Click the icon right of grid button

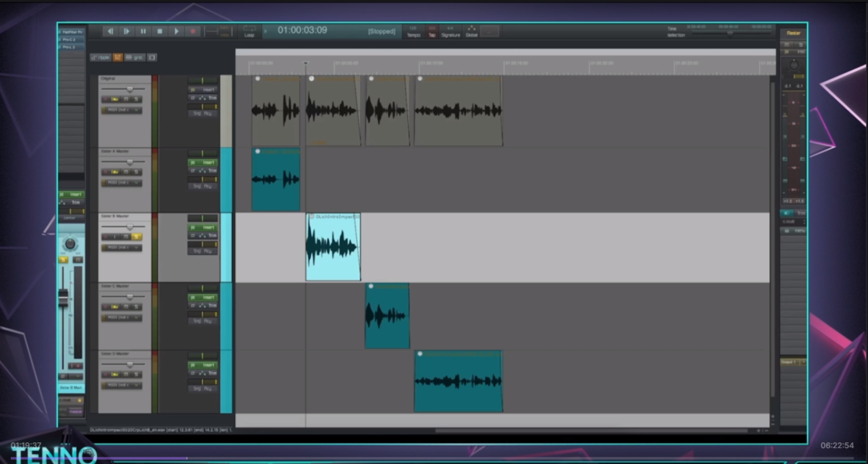pyautogui.click(x=152, y=57)
